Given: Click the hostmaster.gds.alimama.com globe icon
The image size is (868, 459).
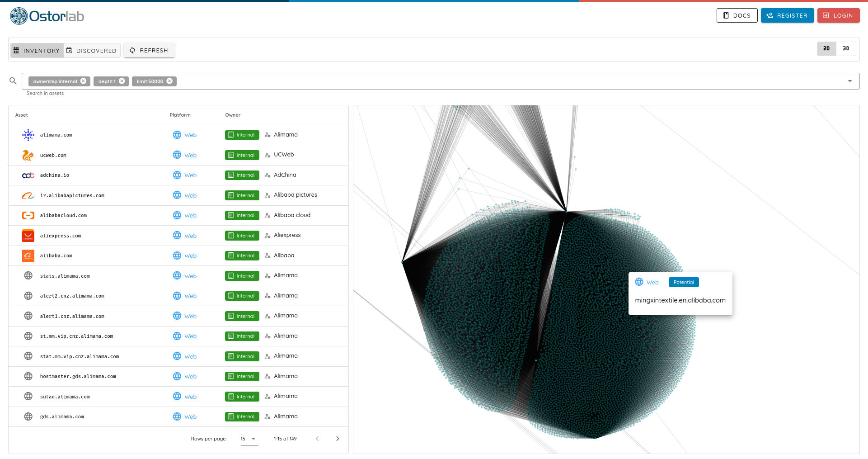Looking at the screenshot, I should coord(28,376).
